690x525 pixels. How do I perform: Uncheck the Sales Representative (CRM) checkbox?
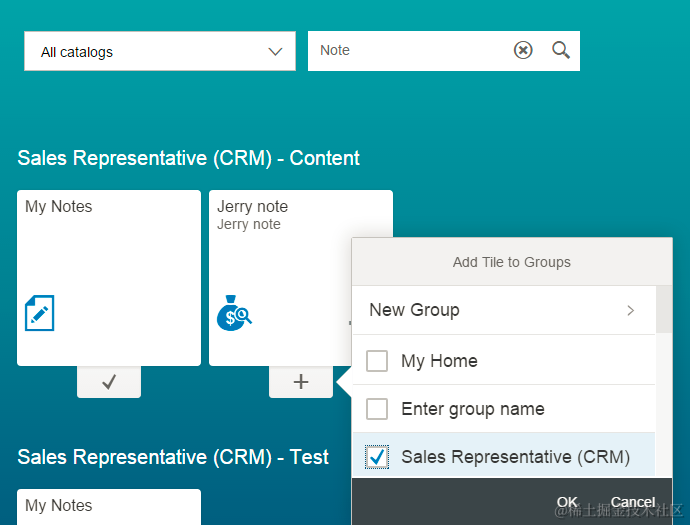point(377,457)
